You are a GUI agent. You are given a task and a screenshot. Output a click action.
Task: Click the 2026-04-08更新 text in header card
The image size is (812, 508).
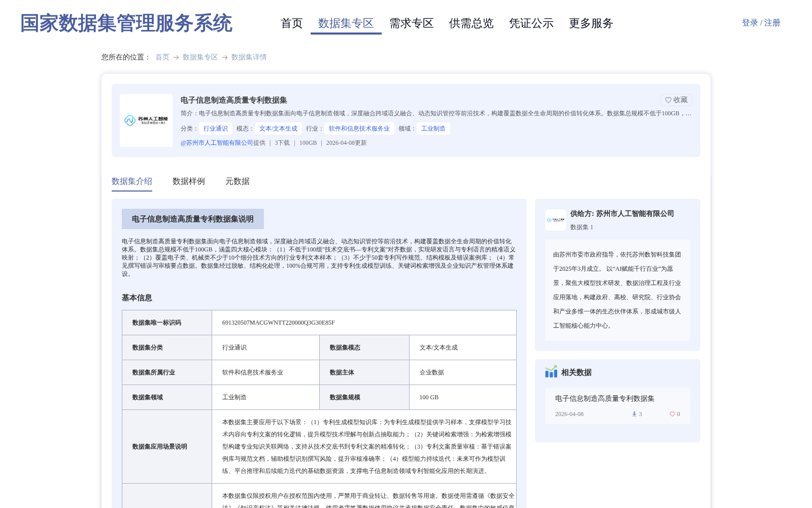pos(347,143)
